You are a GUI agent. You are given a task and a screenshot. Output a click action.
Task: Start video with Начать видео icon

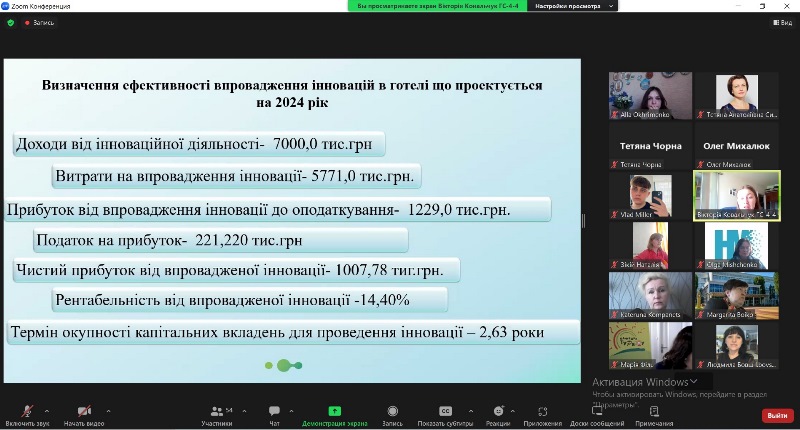coord(84,411)
